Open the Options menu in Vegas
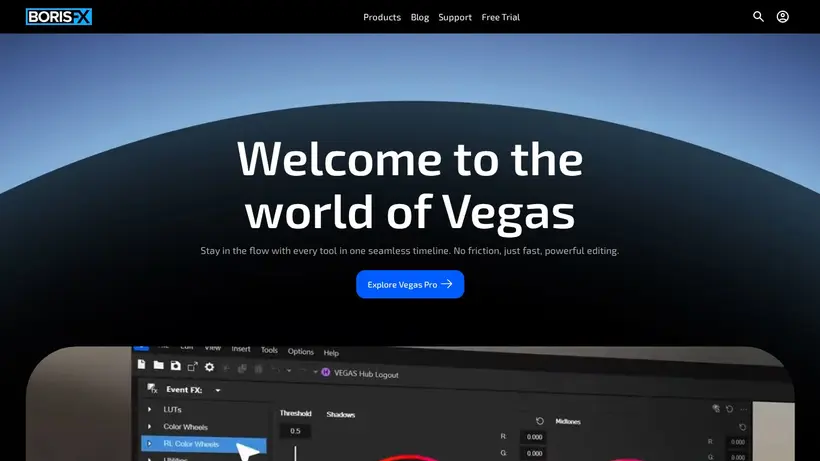Screen dimensions: 820x461 tap(301, 351)
